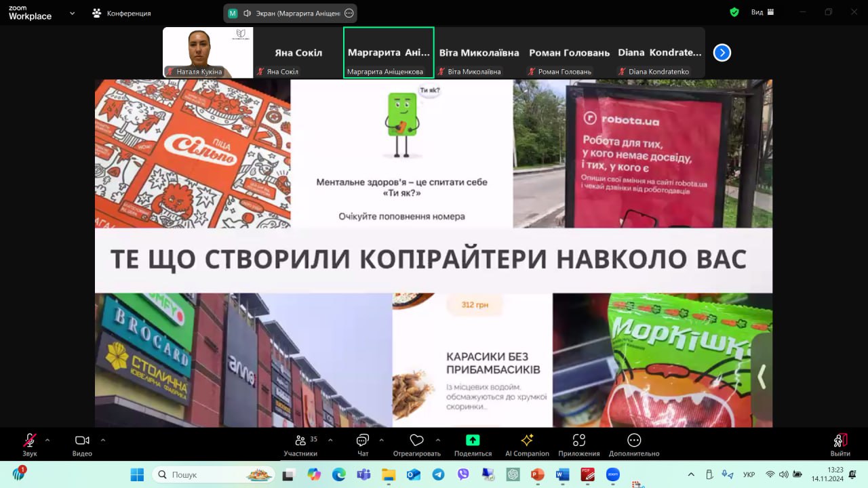Screen dimensions: 868x488
Task: Open Task View on the taskbar
Action: tap(289, 474)
